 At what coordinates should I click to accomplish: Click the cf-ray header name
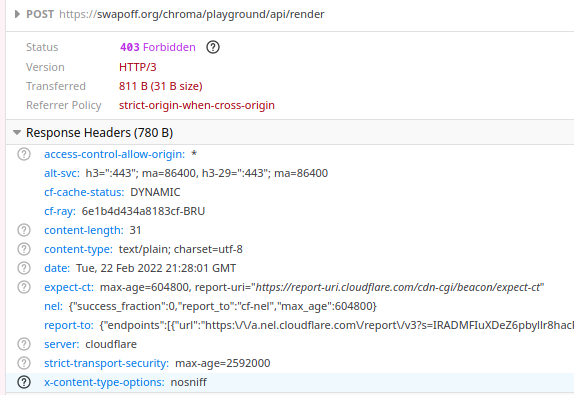[x=60, y=211]
